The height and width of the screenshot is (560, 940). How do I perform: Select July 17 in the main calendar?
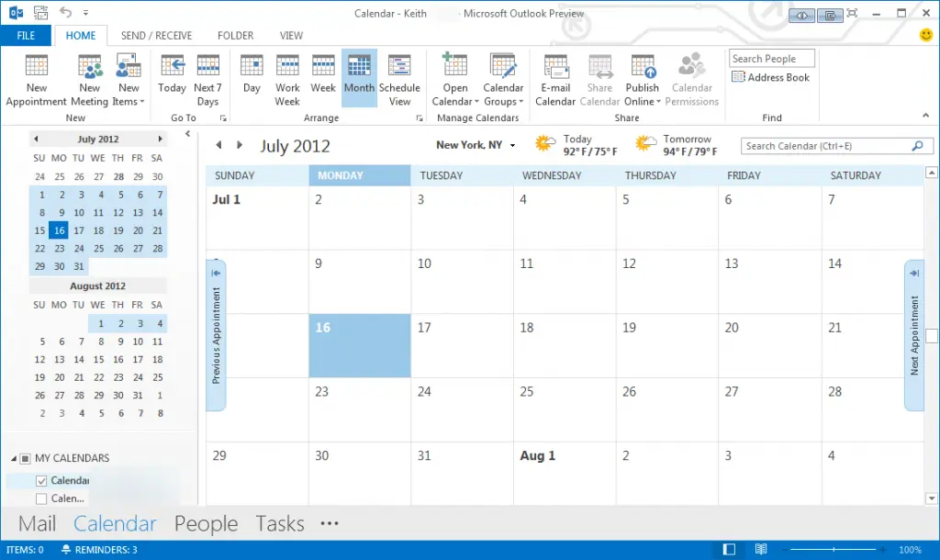pos(463,346)
